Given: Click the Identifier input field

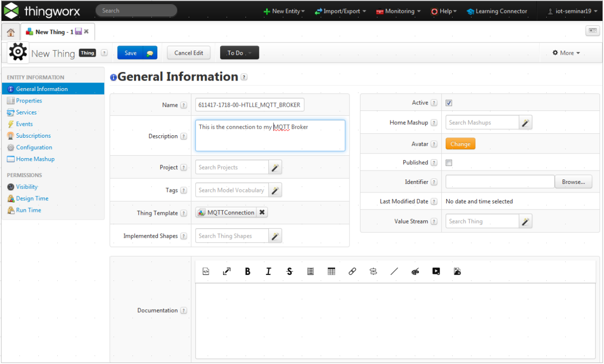Looking at the screenshot, I should 500,182.
